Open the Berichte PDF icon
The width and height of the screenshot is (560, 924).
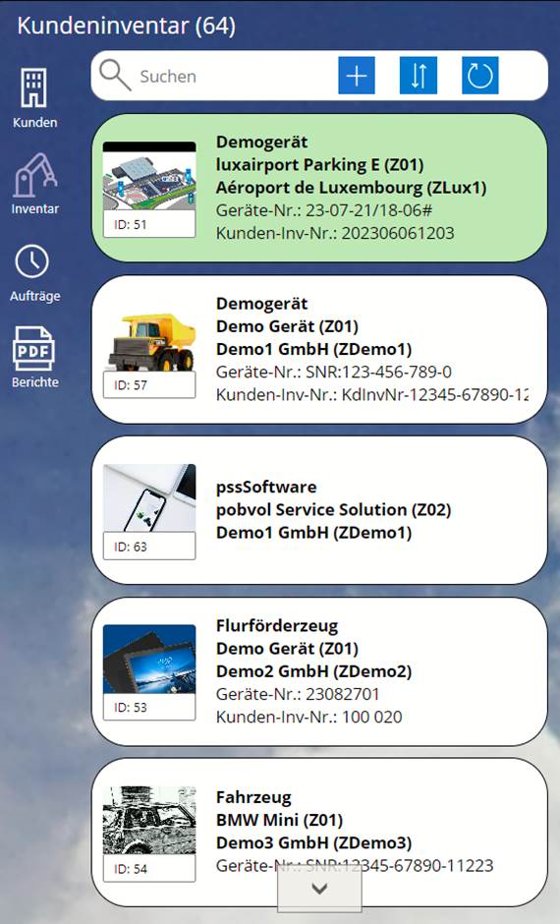33,349
